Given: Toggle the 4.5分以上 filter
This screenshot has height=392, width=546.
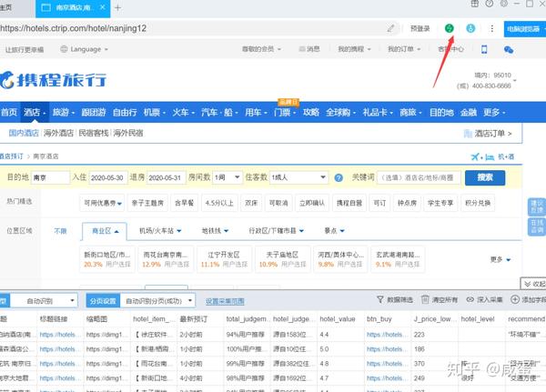Looking at the screenshot, I should coord(219,203).
